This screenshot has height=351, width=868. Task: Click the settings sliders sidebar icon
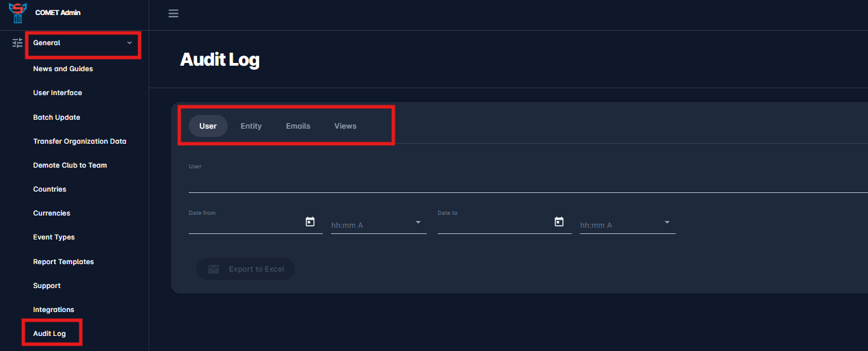(x=18, y=43)
